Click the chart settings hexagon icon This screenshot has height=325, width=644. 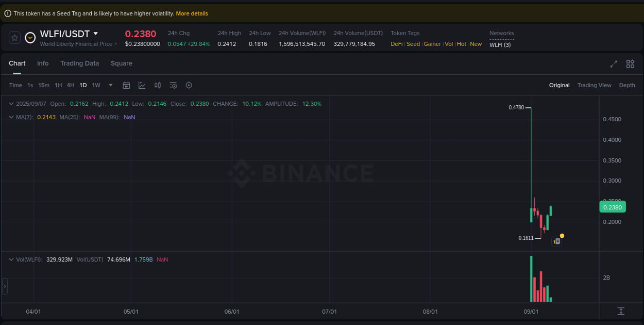[189, 85]
